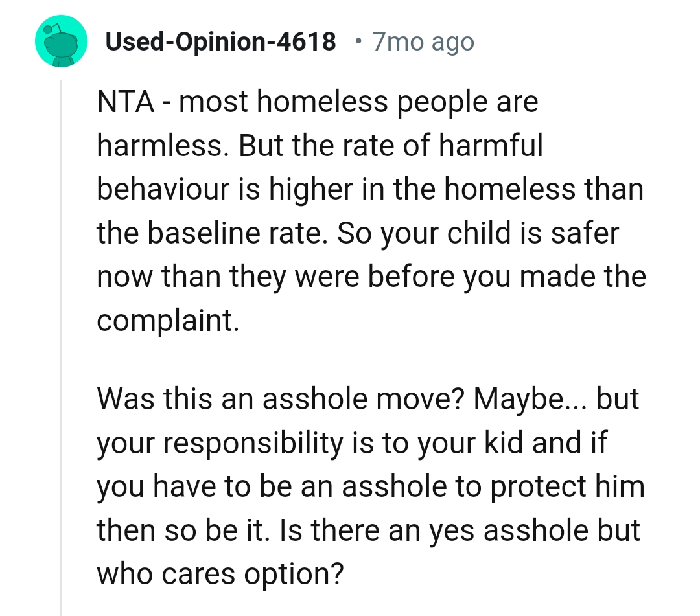Click the "7mo ago" timestamp
The image size is (700, 616).
coord(424,43)
